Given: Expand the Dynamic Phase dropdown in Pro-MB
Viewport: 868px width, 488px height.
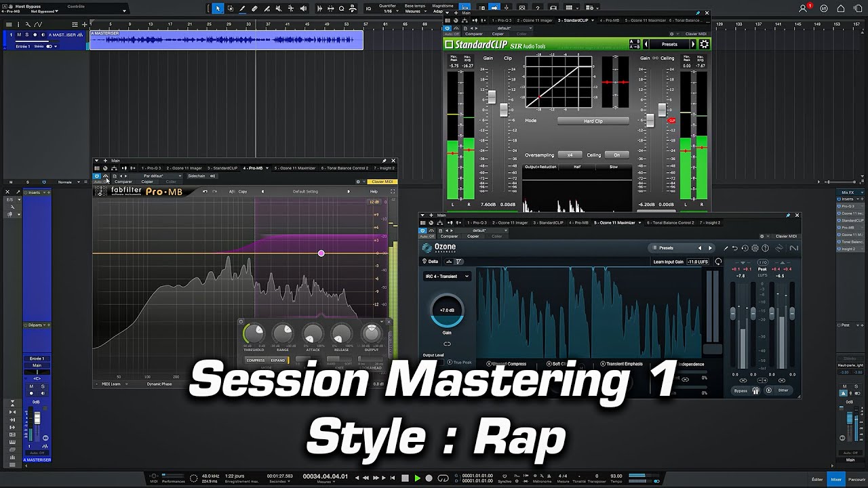Looking at the screenshot, I should pyautogui.click(x=160, y=384).
